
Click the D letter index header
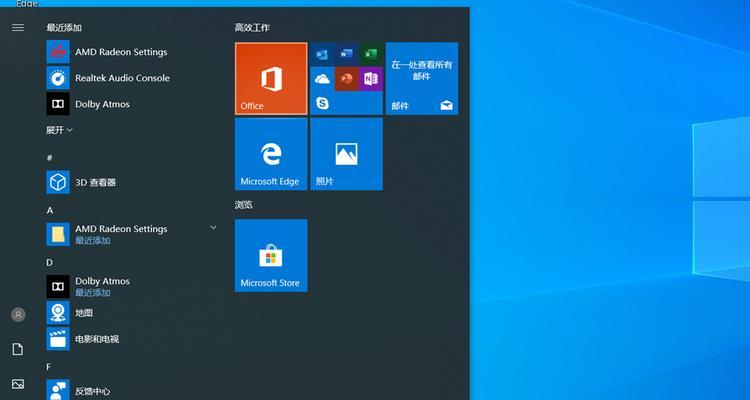(x=50, y=263)
